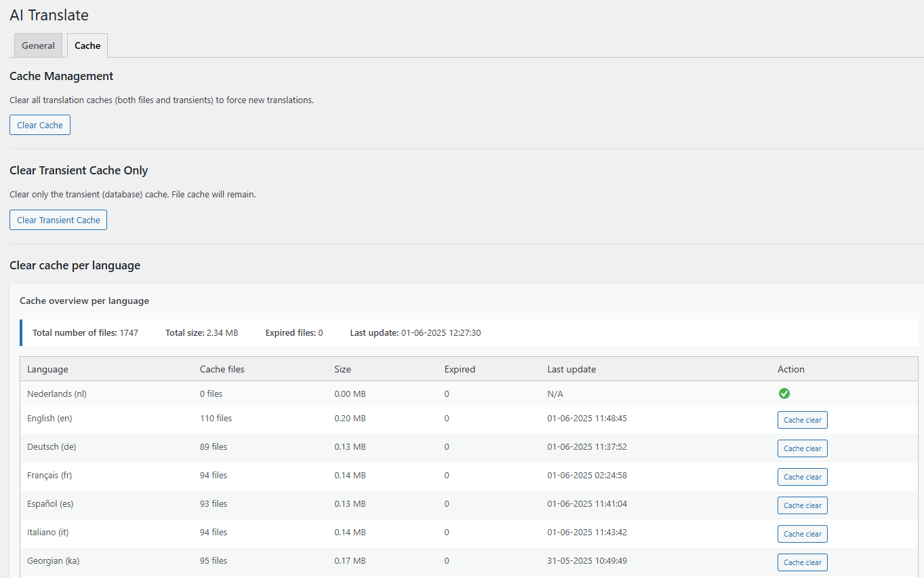Clear cache for Italiano (it)
The height and width of the screenshot is (578, 924).
point(803,534)
